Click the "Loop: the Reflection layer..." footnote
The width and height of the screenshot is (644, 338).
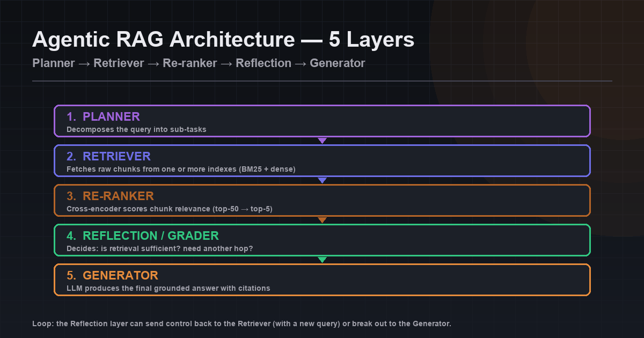242,324
